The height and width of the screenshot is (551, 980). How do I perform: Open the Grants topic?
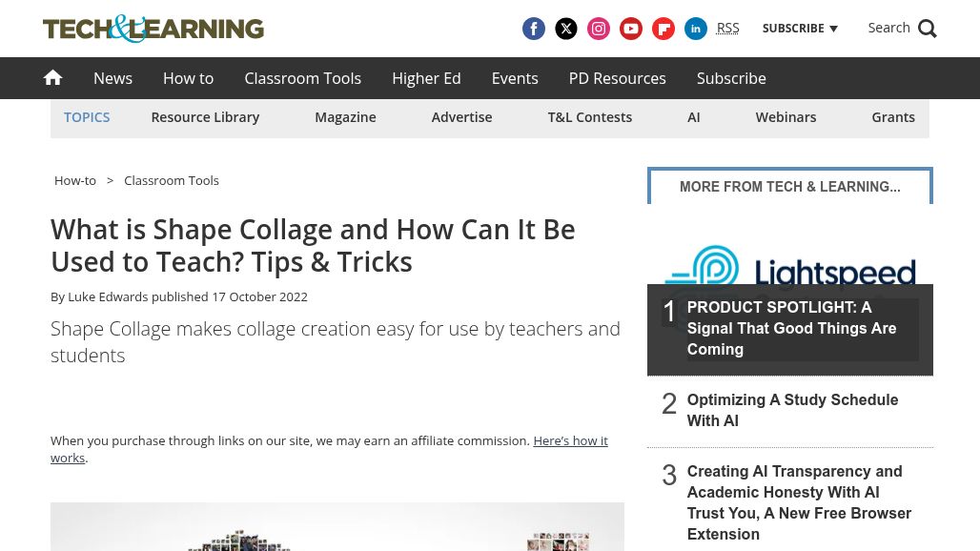click(893, 117)
